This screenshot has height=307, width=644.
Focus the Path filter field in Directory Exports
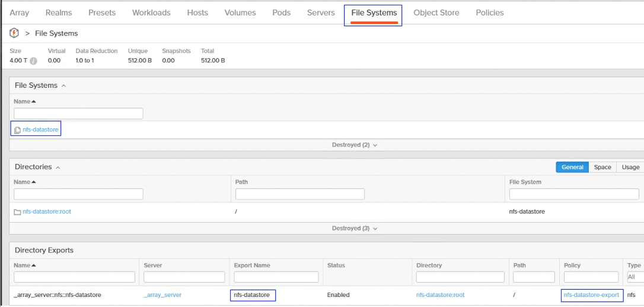pyautogui.click(x=533, y=277)
